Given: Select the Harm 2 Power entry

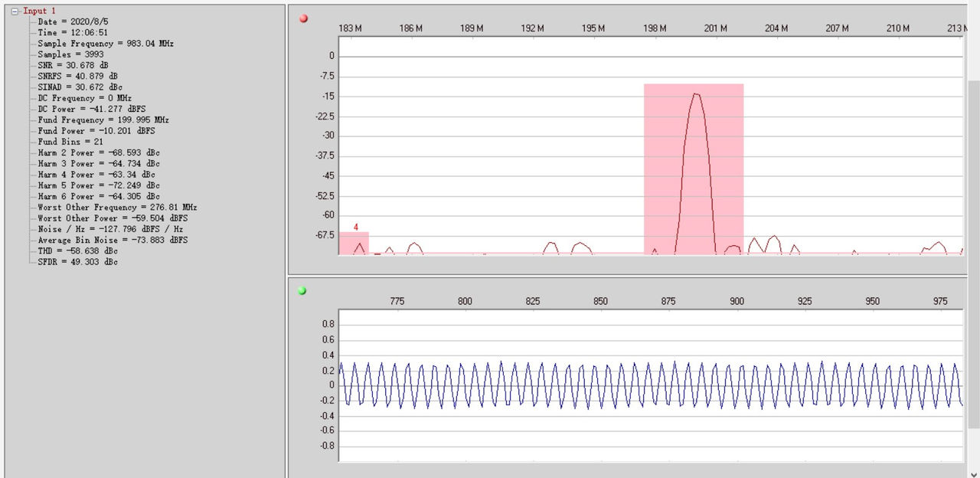Looking at the screenshot, I should coord(95,152).
